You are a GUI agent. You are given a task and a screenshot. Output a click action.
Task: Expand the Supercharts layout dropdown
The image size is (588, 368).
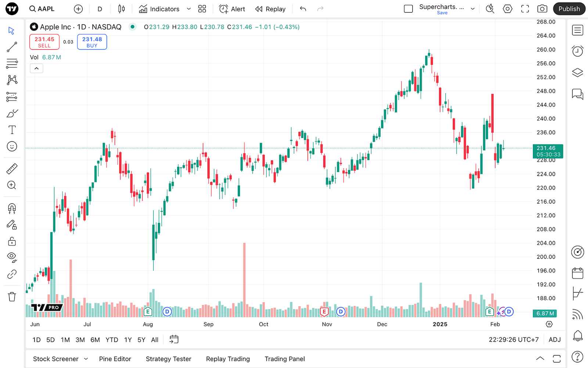pyautogui.click(x=473, y=8)
